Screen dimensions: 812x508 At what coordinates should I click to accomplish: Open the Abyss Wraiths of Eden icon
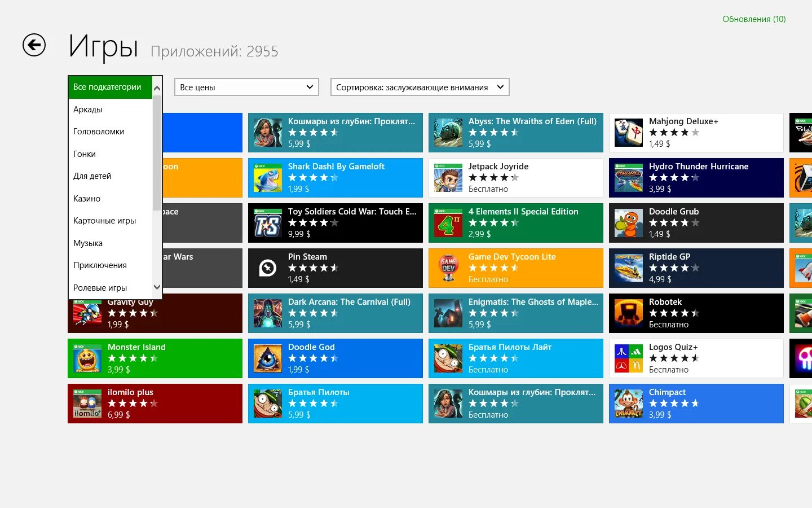click(448, 133)
